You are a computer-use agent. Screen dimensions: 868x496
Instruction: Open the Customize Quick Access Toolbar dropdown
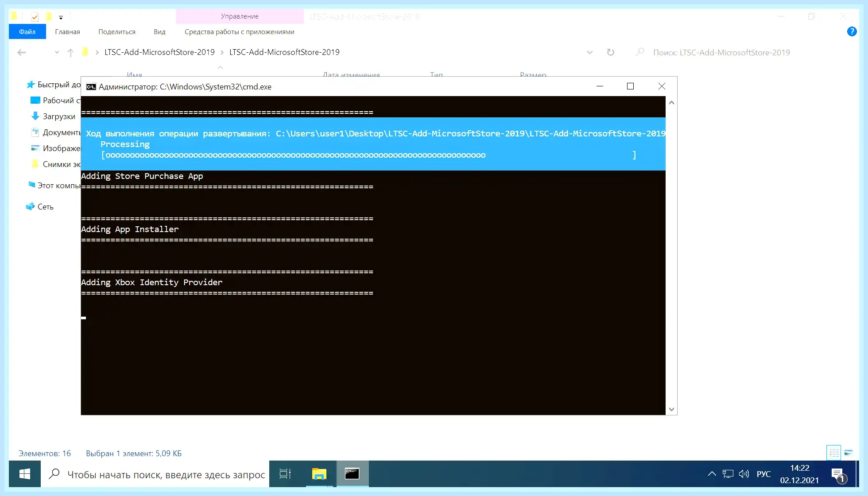tap(61, 17)
